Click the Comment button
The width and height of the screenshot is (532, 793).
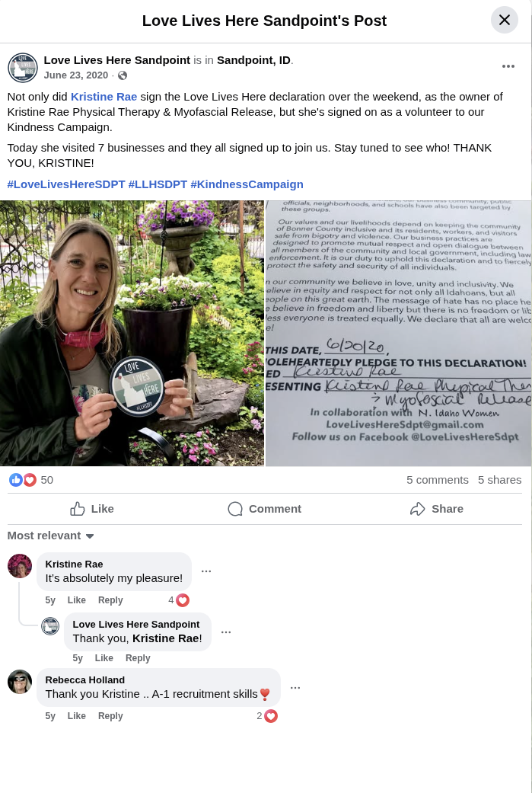[x=264, y=509]
